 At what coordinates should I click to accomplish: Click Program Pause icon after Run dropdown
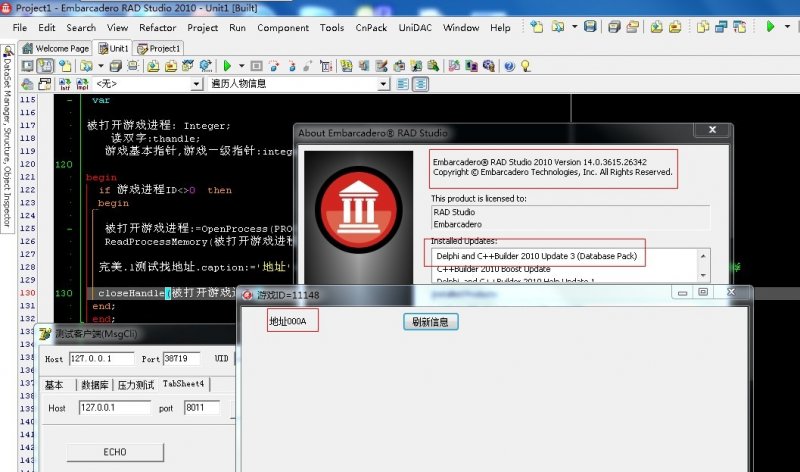(x=257, y=66)
